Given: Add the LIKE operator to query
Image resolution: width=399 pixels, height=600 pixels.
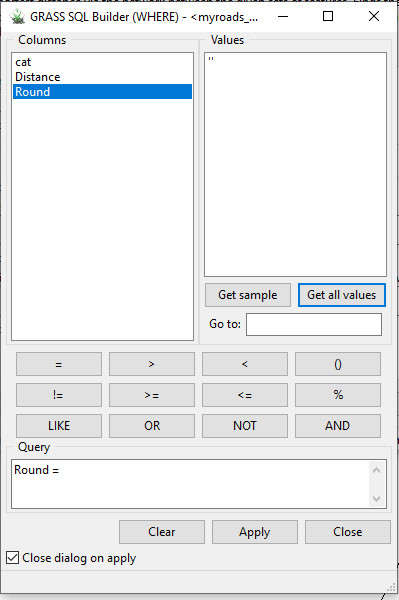Looking at the screenshot, I should pyautogui.click(x=59, y=426).
